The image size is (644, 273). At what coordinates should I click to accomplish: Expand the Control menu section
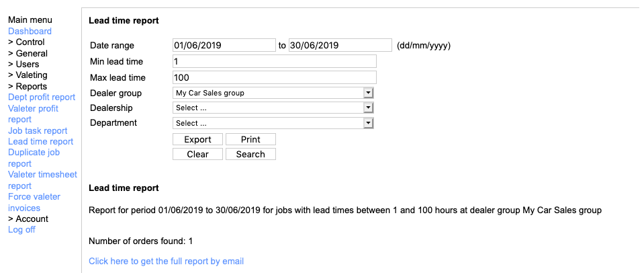pyautogui.click(x=26, y=42)
